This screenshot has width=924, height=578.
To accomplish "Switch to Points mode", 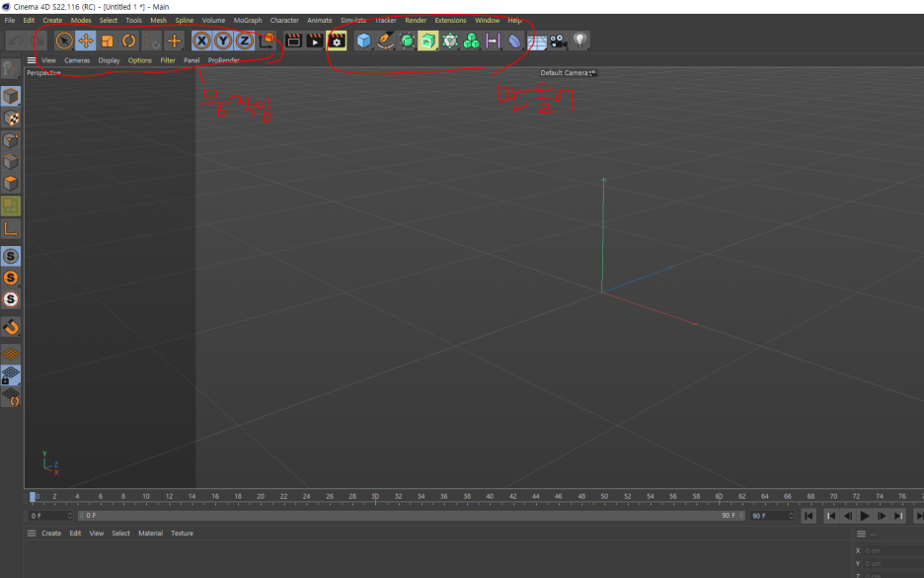I will [x=11, y=139].
